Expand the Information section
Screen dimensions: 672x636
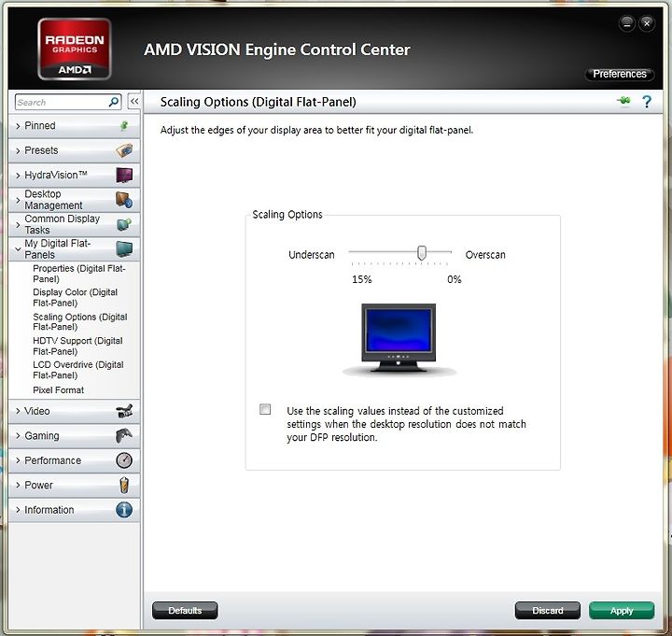point(74,510)
